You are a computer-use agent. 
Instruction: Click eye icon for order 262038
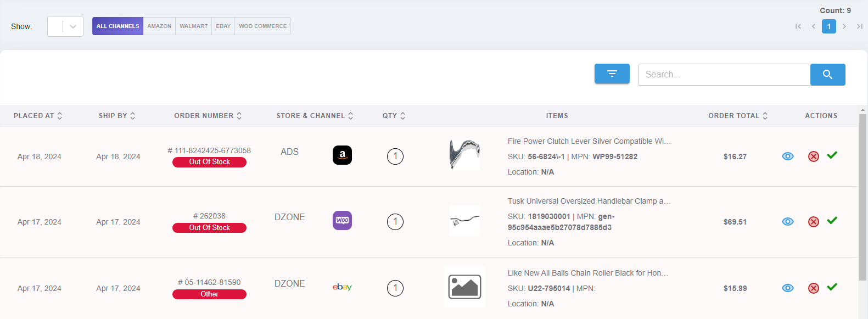coord(787,222)
